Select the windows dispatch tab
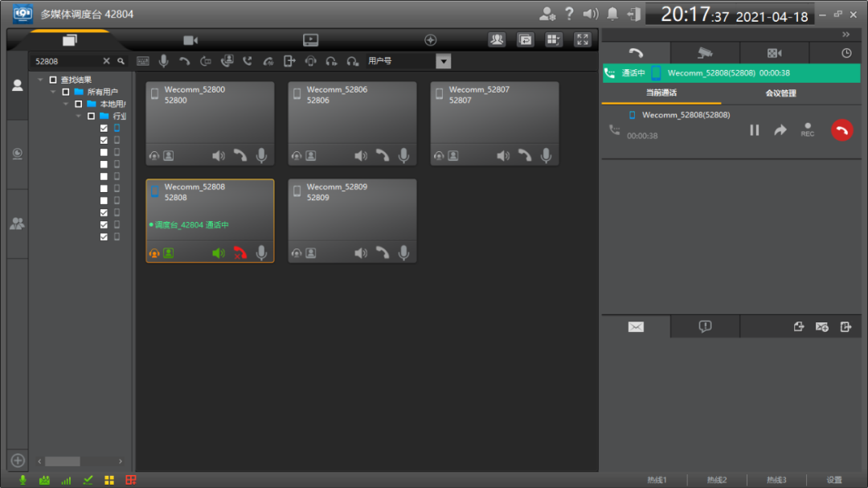The height and width of the screenshot is (488, 868). coord(70,40)
